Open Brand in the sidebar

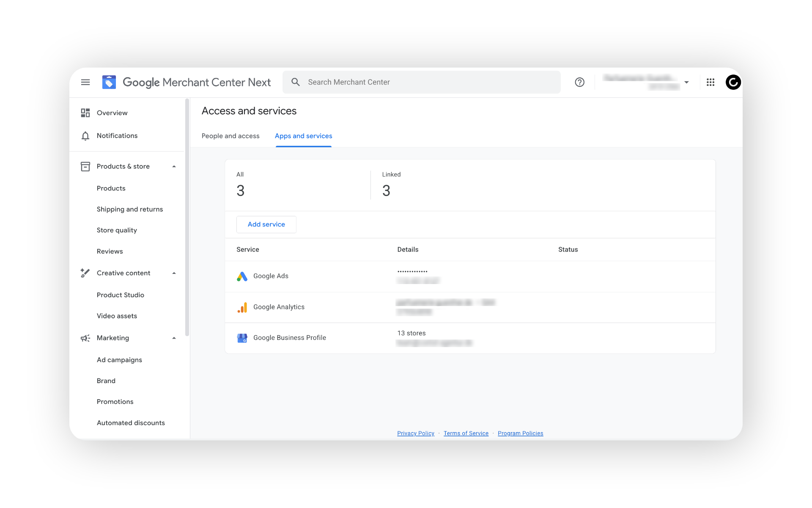pos(106,381)
